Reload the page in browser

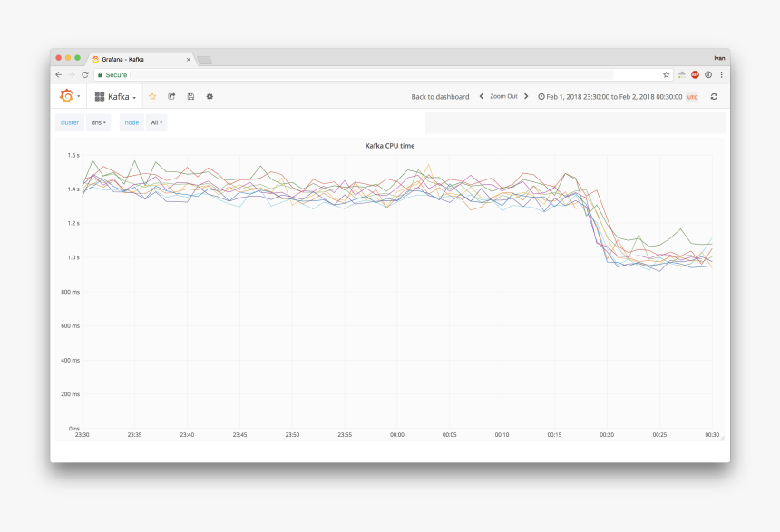[x=85, y=74]
